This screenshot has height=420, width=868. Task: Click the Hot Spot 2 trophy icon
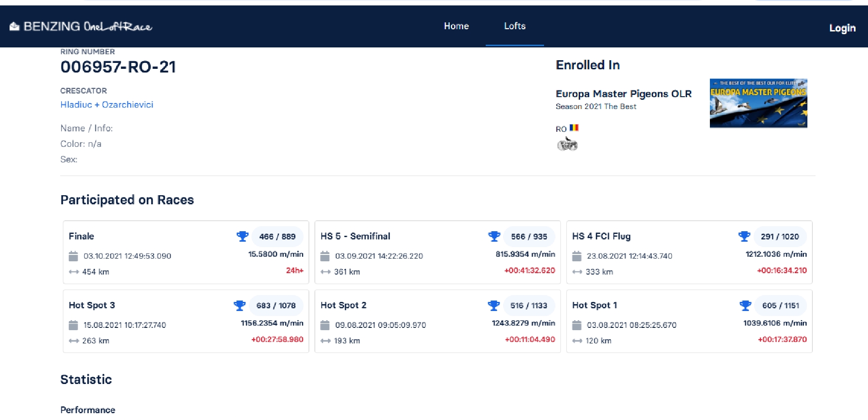pos(493,306)
